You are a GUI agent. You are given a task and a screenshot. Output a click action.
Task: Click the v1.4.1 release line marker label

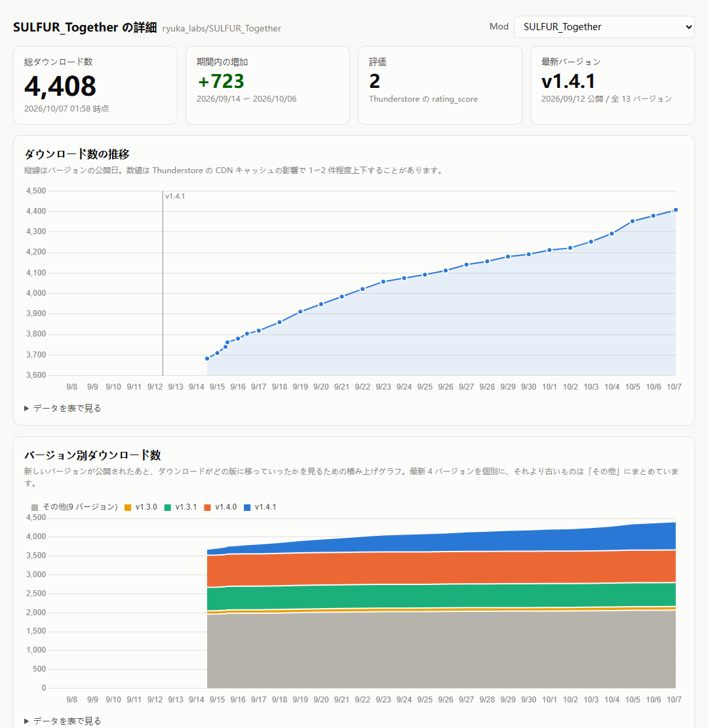click(x=175, y=196)
